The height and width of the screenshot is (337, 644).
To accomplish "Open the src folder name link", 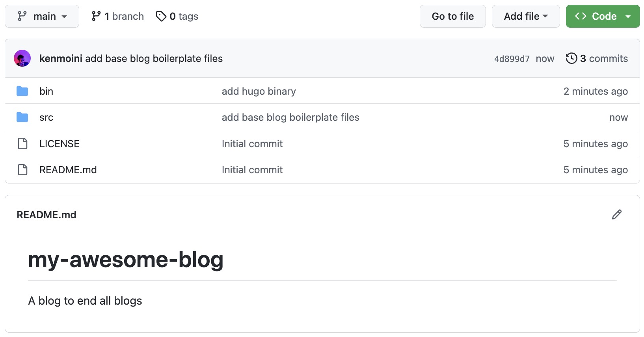I will click(x=46, y=117).
